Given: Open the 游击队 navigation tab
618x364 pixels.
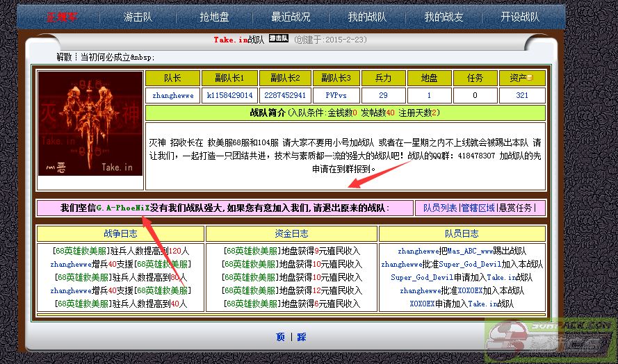Looking at the screenshot, I should coord(138,17).
